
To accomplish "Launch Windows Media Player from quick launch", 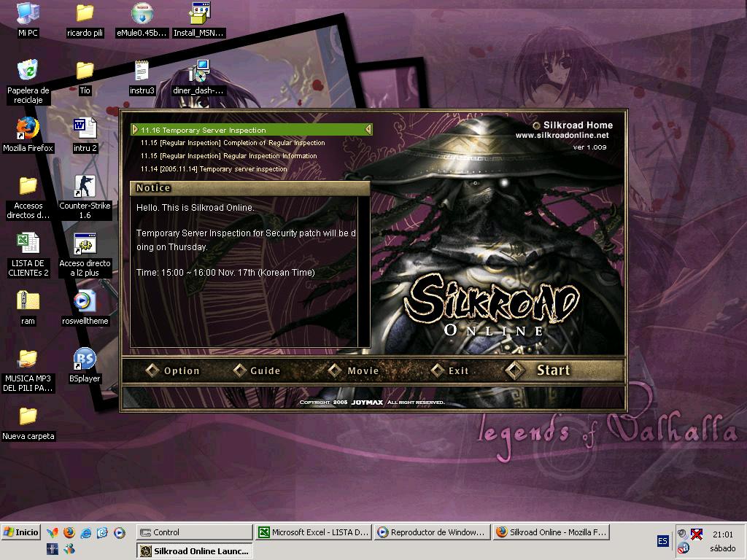I will tap(120, 532).
